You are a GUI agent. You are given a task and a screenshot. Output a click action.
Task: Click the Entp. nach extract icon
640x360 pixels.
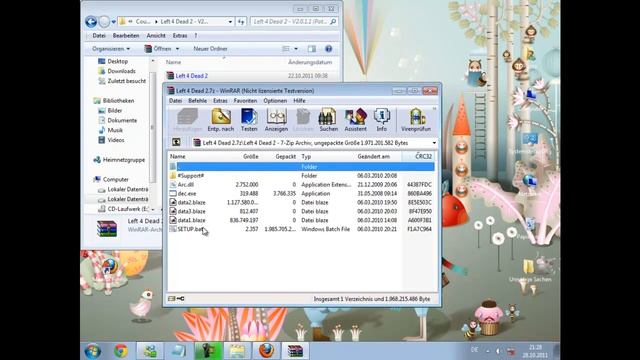pyautogui.click(x=221, y=120)
